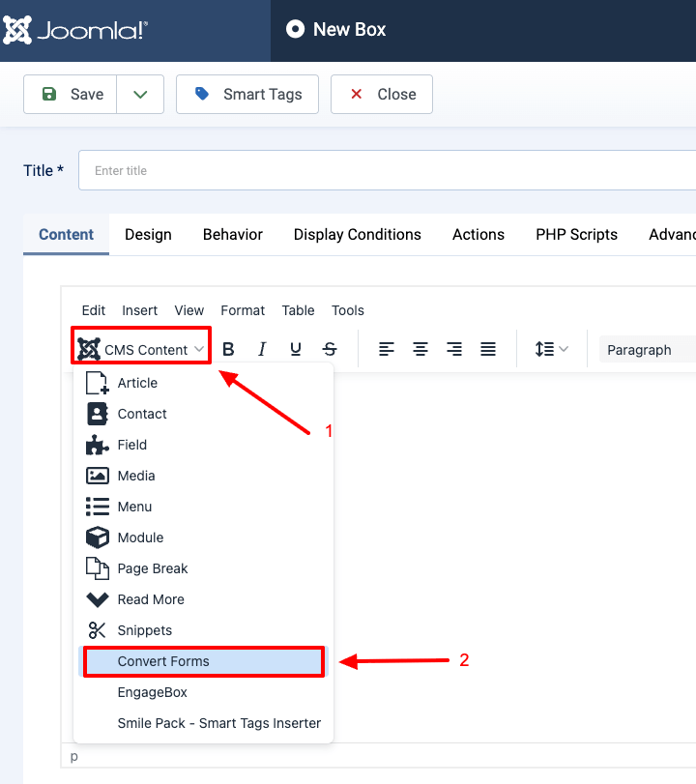Expand the line height options arrow
Image resolution: width=696 pixels, height=784 pixels.
click(x=564, y=349)
